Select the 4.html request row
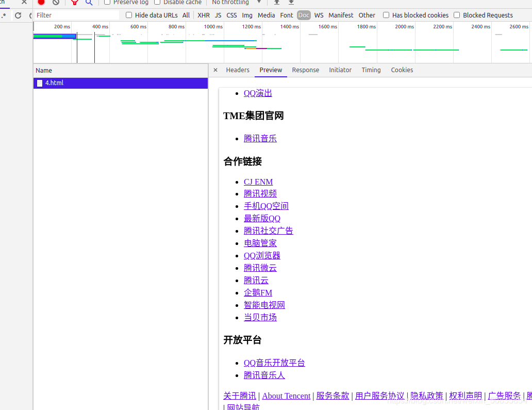 point(121,83)
